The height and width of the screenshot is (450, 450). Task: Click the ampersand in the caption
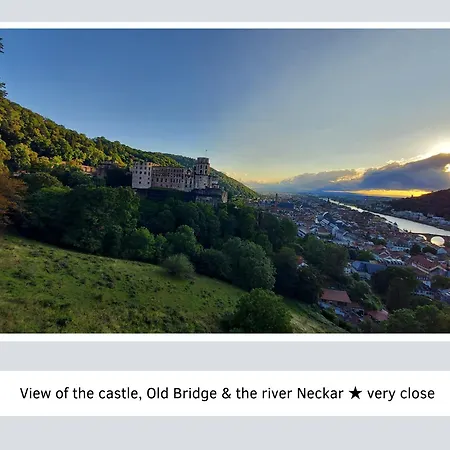(x=226, y=394)
